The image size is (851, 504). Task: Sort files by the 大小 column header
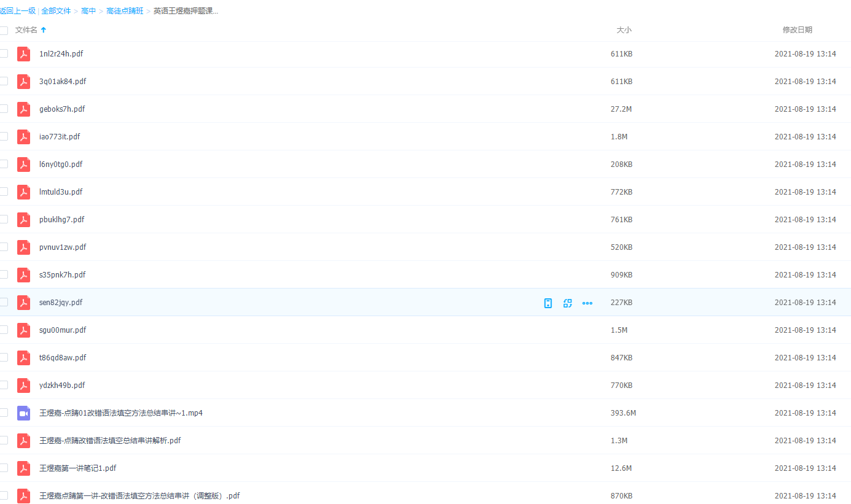tap(624, 30)
